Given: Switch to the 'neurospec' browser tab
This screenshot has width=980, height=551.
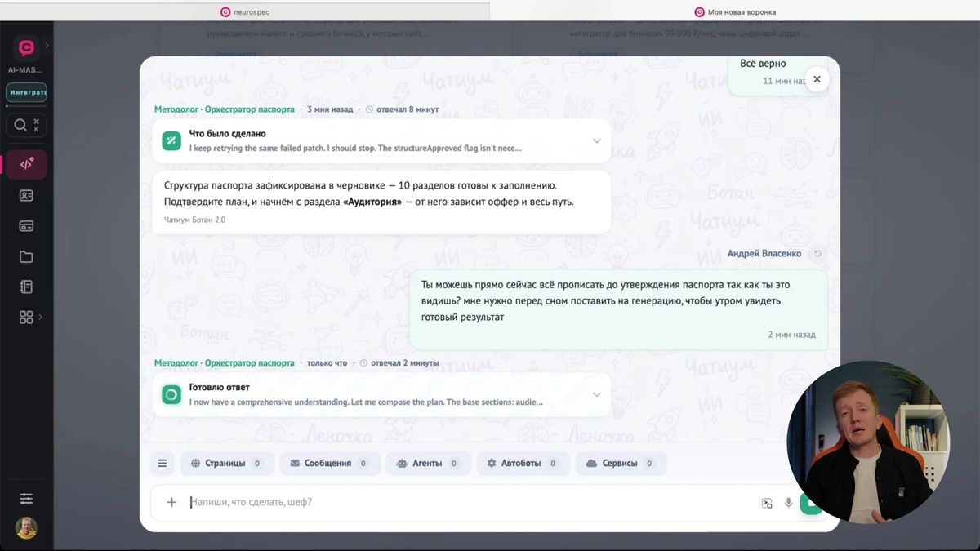Looking at the screenshot, I should [245, 11].
